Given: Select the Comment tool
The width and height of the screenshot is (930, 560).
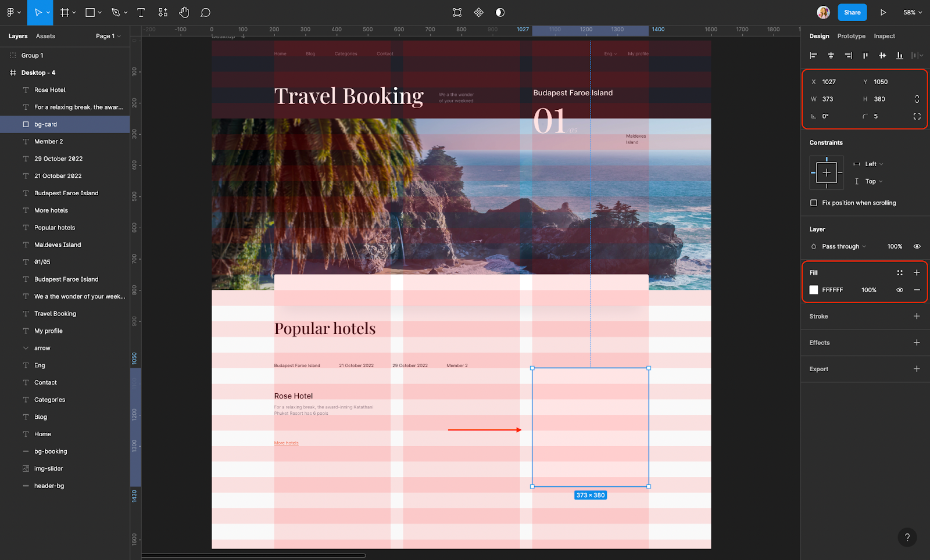Looking at the screenshot, I should (206, 12).
